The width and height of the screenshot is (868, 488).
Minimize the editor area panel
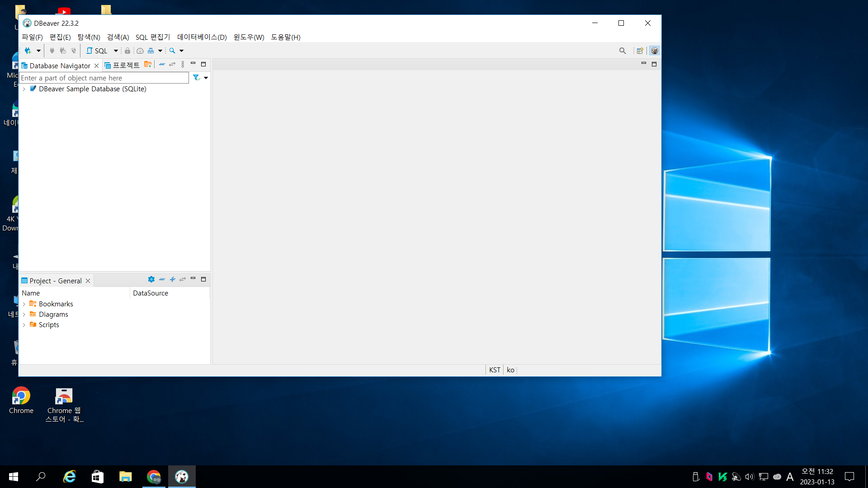pos(644,64)
